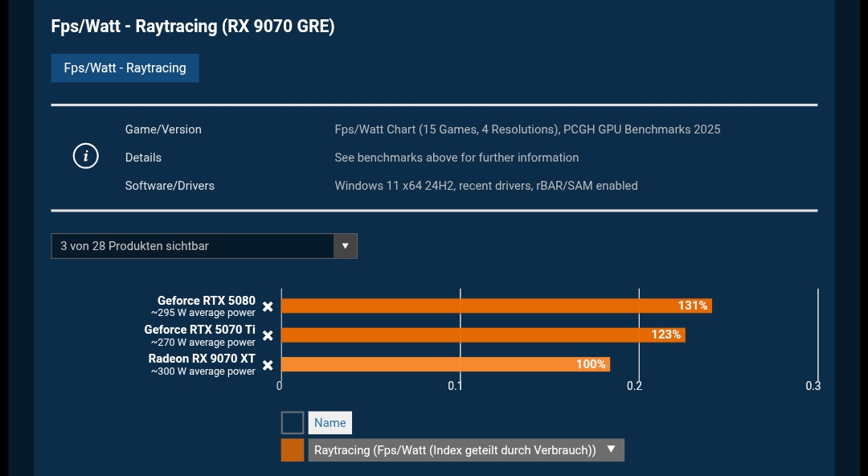Select the Fps/Watt - Raytracing tab
This screenshot has height=476, width=868.
(x=125, y=68)
